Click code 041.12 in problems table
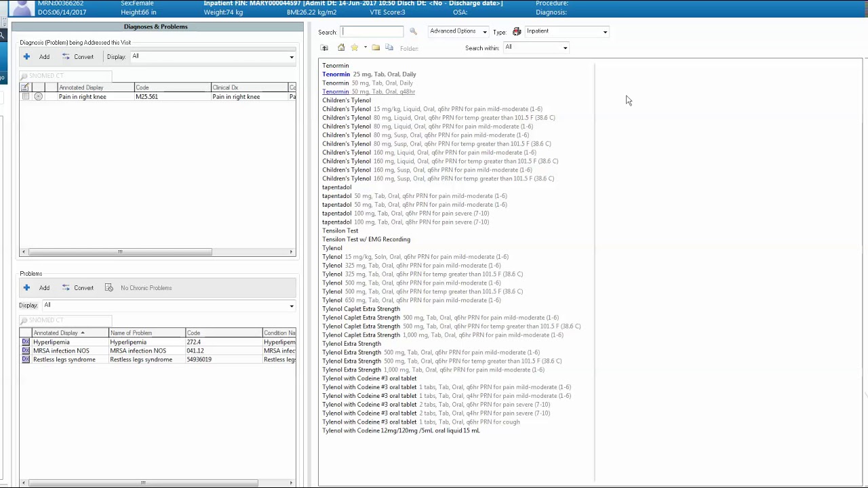The height and width of the screenshot is (488, 868). [195, 351]
